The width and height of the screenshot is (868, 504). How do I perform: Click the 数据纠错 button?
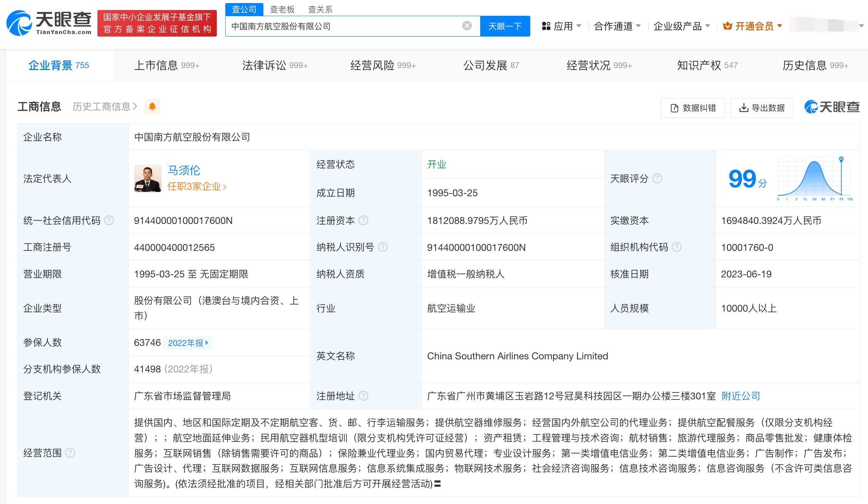[x=692, y=108]
